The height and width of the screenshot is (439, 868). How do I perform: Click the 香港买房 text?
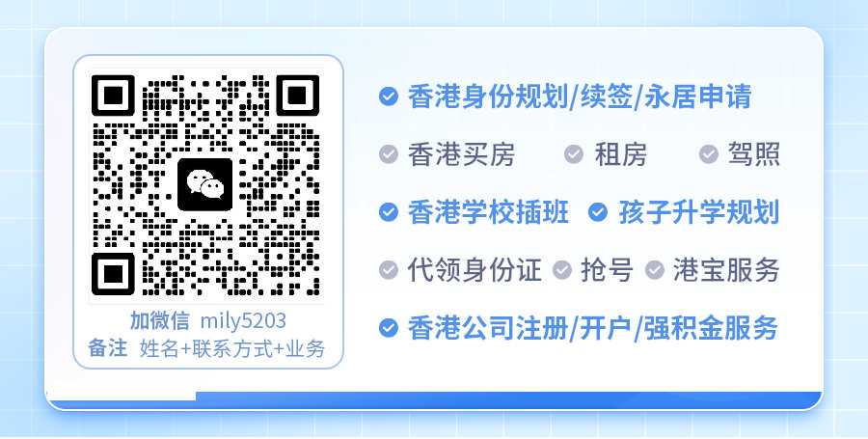click(461, 154)
